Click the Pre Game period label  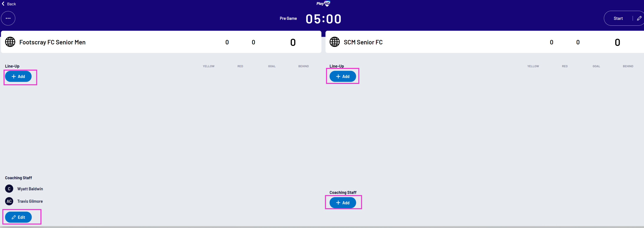point(288,18)
